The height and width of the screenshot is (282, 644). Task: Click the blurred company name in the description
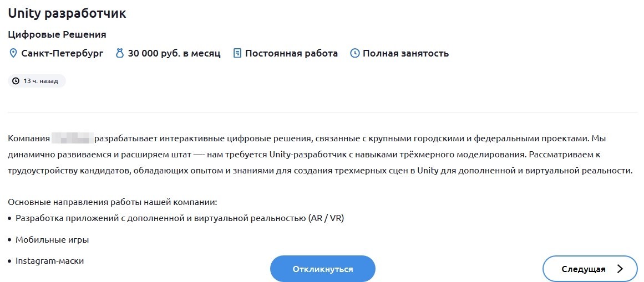pyautogui.click(x=72, y=138)
